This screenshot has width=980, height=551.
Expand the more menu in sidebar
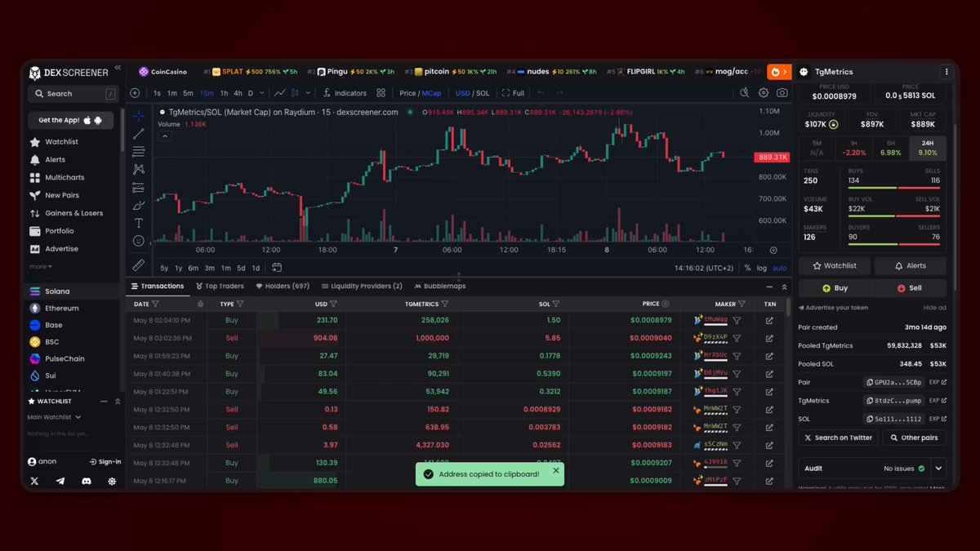(41, 266)
